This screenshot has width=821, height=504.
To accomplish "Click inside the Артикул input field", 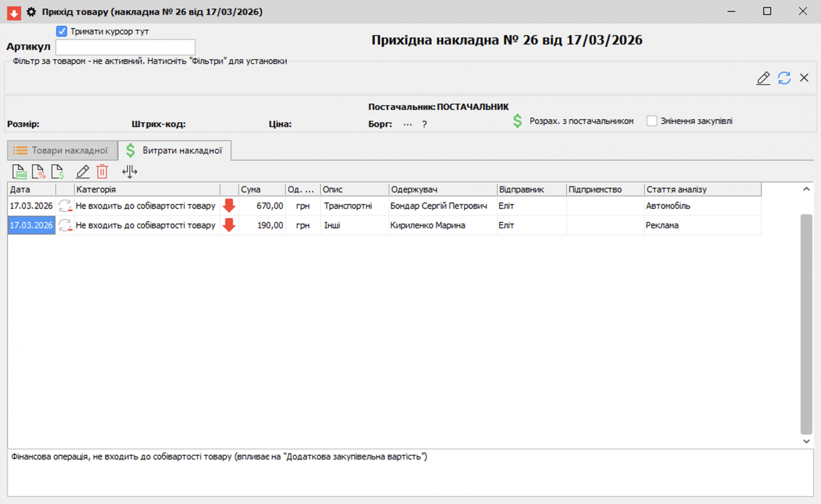I will [x=125, y=47].
